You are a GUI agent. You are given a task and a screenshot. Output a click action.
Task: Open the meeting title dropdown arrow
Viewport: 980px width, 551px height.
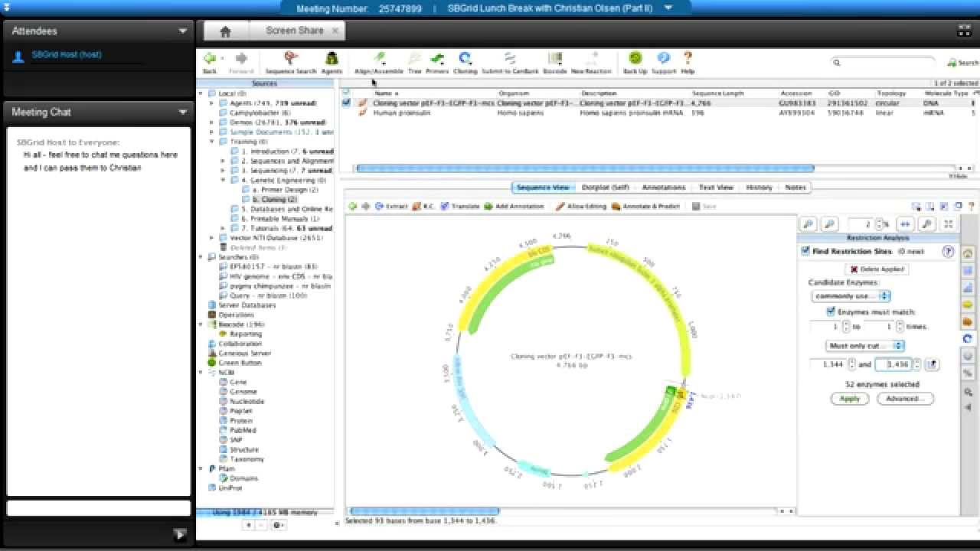(x=668, y=8)
